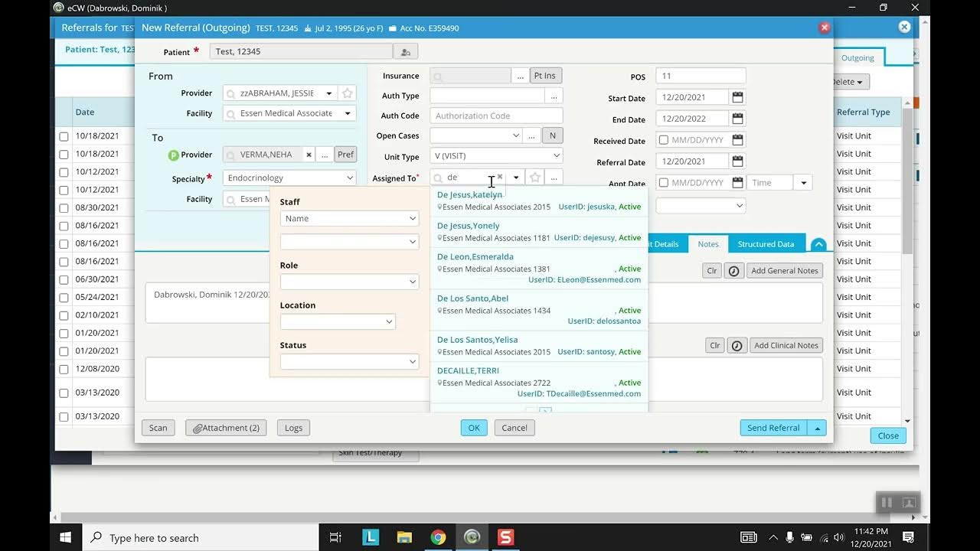Clear the Assigned To search text

pos(500,177)
